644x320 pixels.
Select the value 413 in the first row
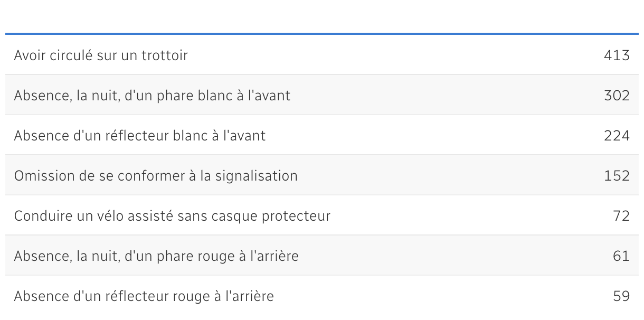click(x=617, y=55)
